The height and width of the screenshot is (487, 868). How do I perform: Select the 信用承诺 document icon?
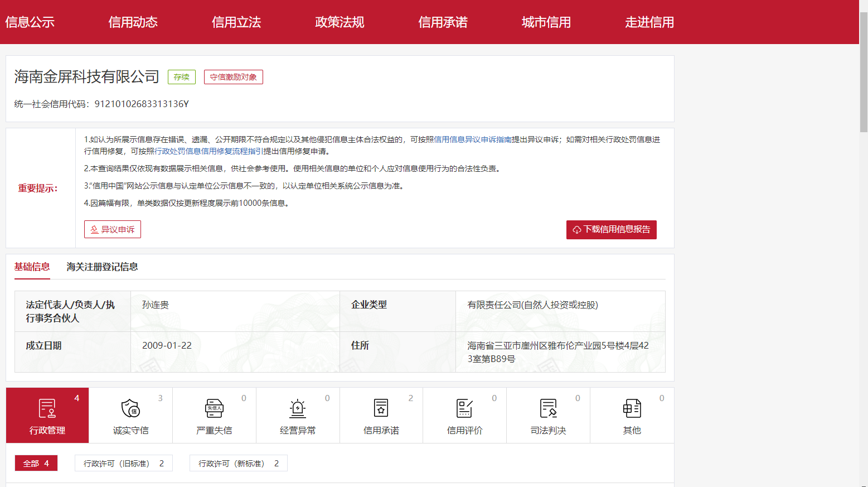(381, 408)
